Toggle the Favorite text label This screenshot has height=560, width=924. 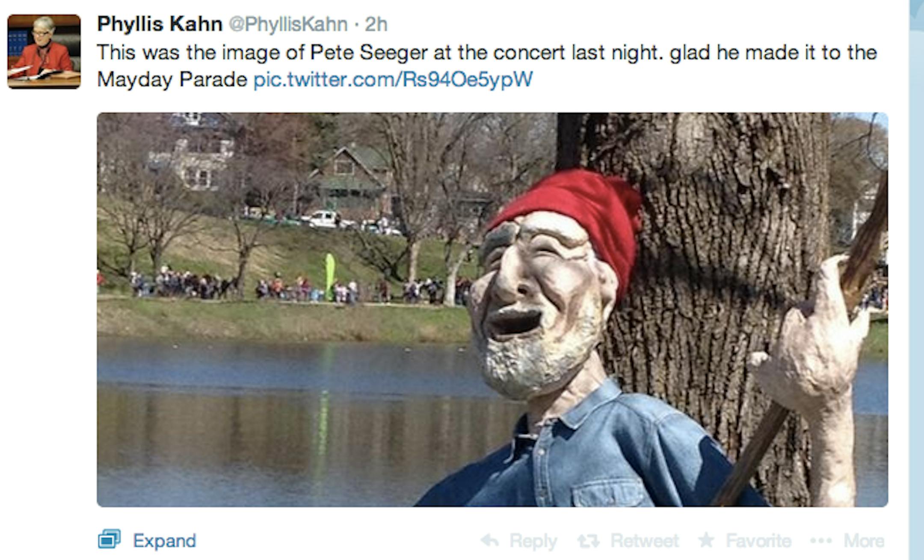click(x=758, y=541)
